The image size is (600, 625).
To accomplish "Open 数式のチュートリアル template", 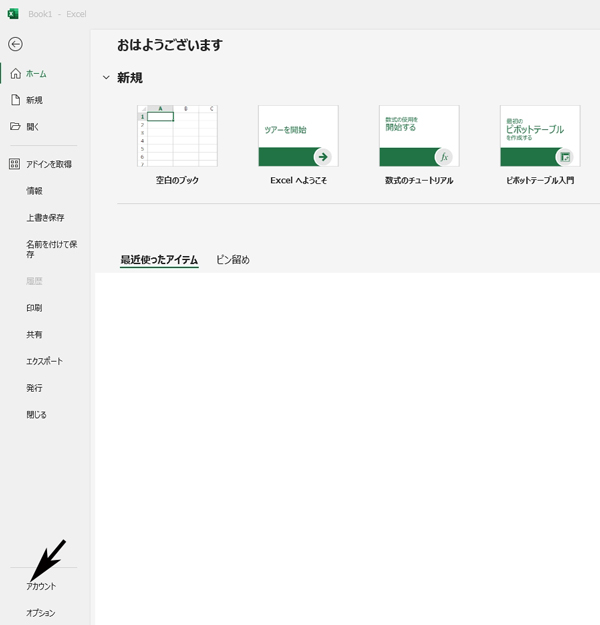I will (419, 136).
